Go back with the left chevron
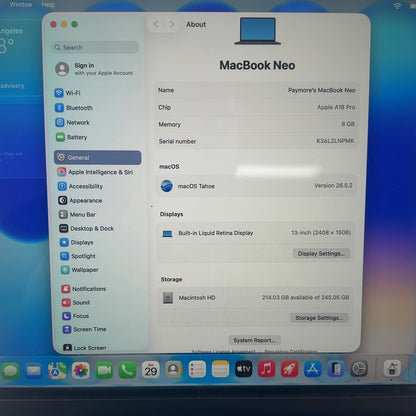The height and width of the screenshot is (416, 416). pos(156,24)
